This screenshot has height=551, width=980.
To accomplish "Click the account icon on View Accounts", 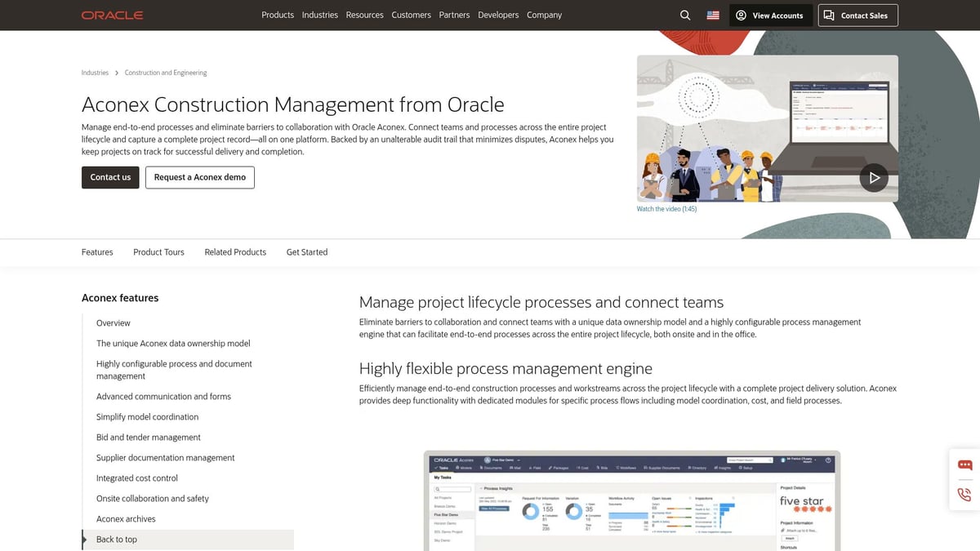I will click(741, 15).
